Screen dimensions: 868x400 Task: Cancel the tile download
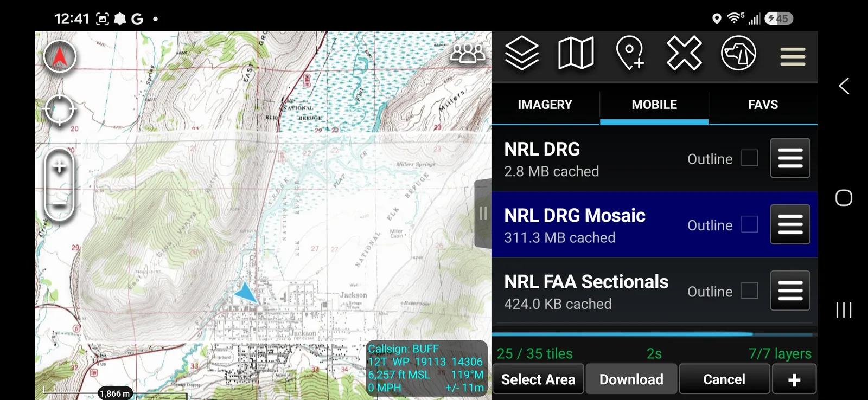pos(724,379)
